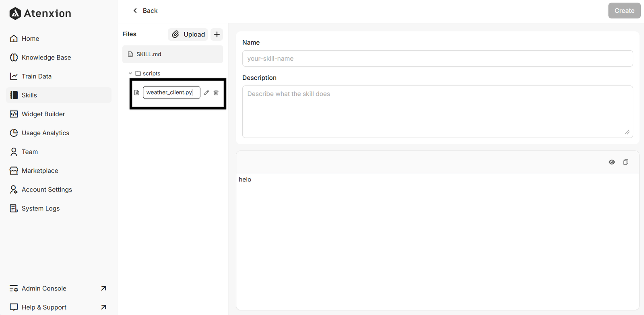The height and width of the screenshot is (315, 644).
Task: Click the Usage Analytics pie icon
Action: click(14, 133)
